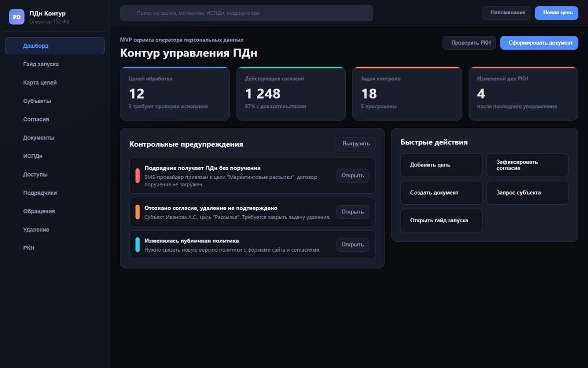Click Выгрузить in Контрольные предупреждения

[355, 144]
